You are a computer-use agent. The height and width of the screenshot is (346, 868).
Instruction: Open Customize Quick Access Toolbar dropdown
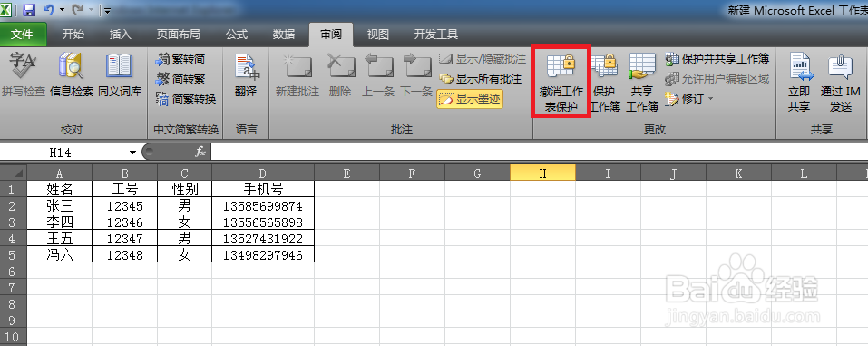click(107, 10)
